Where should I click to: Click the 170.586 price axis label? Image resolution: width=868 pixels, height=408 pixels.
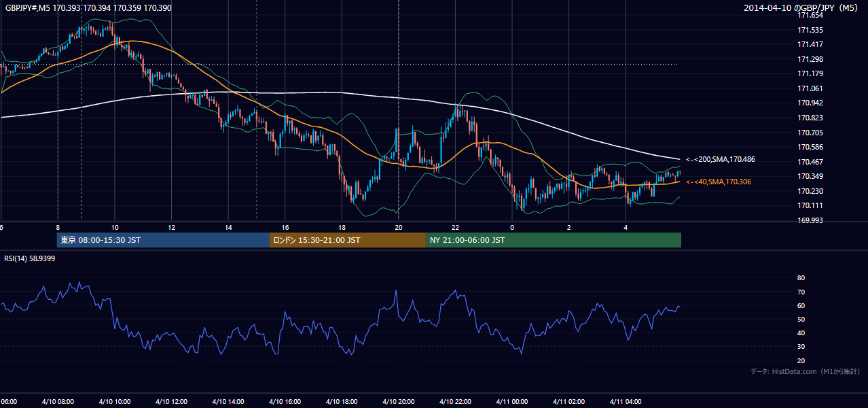click(810, 147)
